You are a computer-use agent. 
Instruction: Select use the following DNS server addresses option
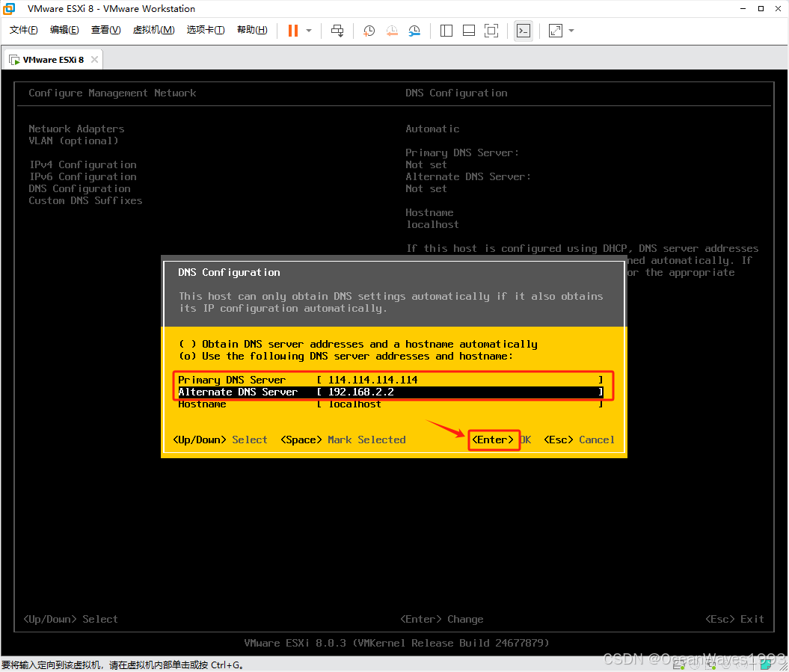coord(346,356)
